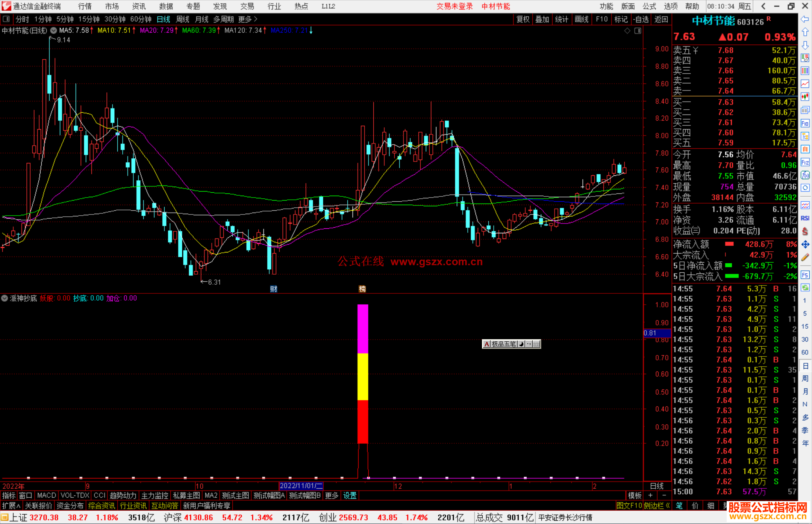
Task: Toggle the 派神抄底 indicator collapse circle
Action: pyautogui.click(x=5, y=298)
